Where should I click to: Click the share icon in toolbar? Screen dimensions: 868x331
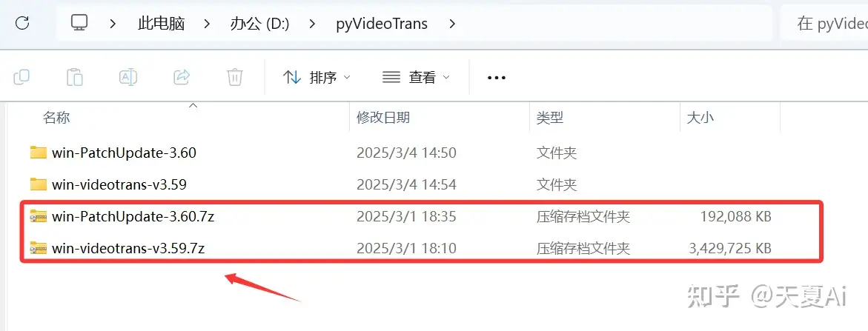182,77
